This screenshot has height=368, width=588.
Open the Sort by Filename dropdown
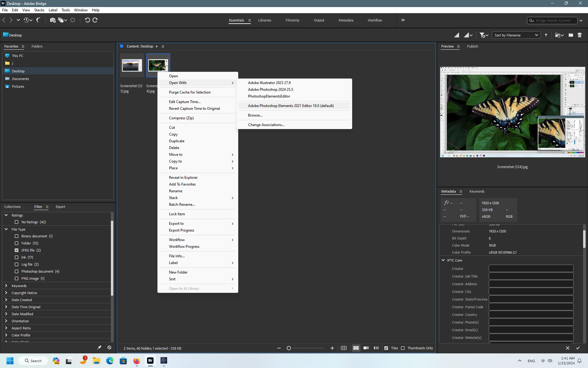pyautogui.click(x=516, y=35)
